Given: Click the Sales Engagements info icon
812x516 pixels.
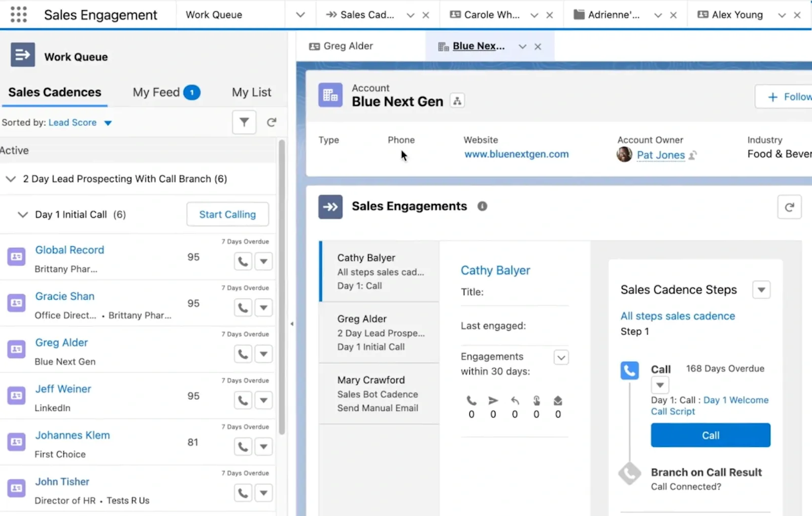Looking at the screenshot, I should pos(482,206).
